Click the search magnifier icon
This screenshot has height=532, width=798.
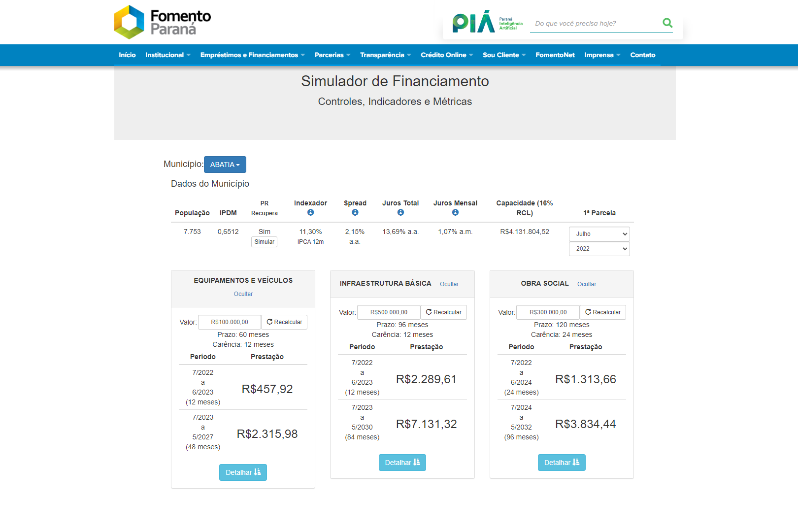[667, 23]
